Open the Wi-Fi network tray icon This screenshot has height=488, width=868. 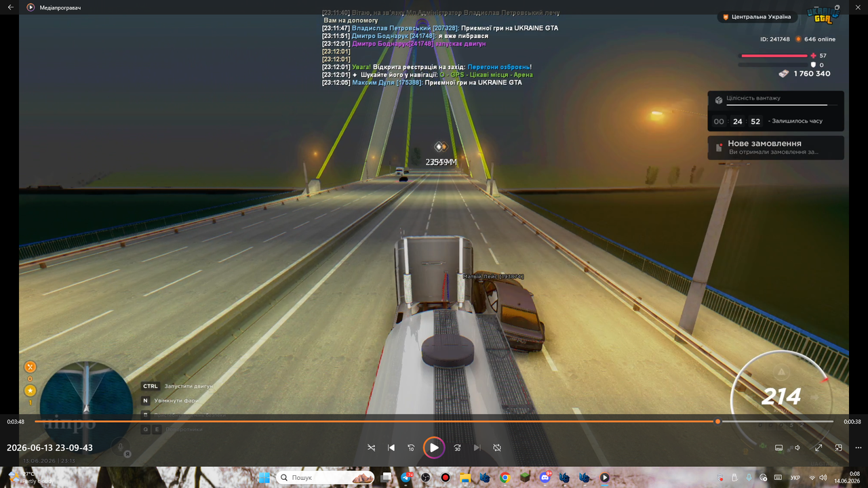pyautogui.click(x=812, y=478)
